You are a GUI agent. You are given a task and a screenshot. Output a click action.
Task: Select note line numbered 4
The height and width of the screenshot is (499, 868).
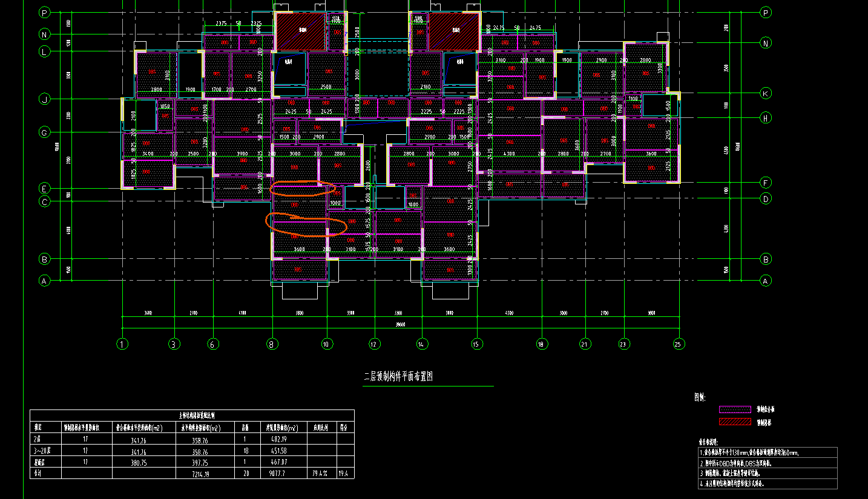point(732,484)
